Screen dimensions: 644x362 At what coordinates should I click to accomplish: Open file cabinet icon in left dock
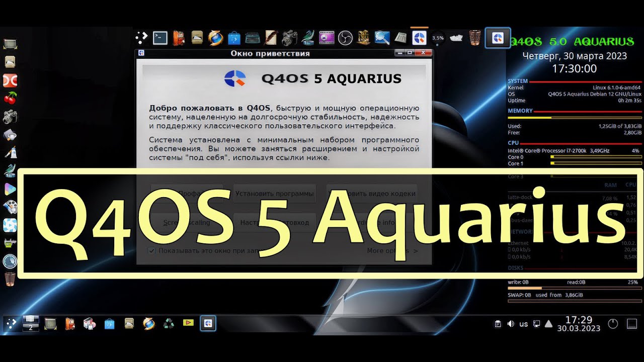pyautogui.click(x=10, y=62)
